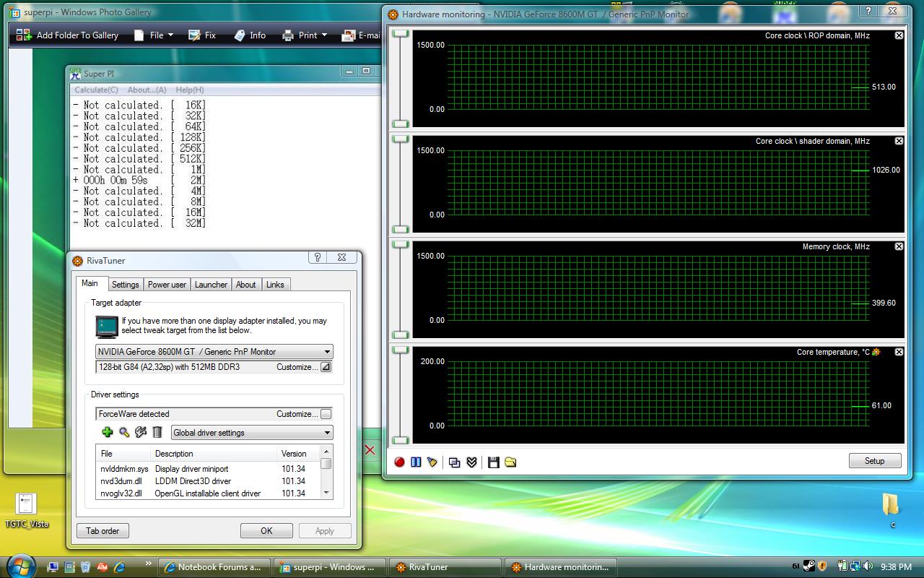Launch Internet Explorer from Quick Launch
The height and width of the screenshot is (578, 924).
tap(119, 567)
